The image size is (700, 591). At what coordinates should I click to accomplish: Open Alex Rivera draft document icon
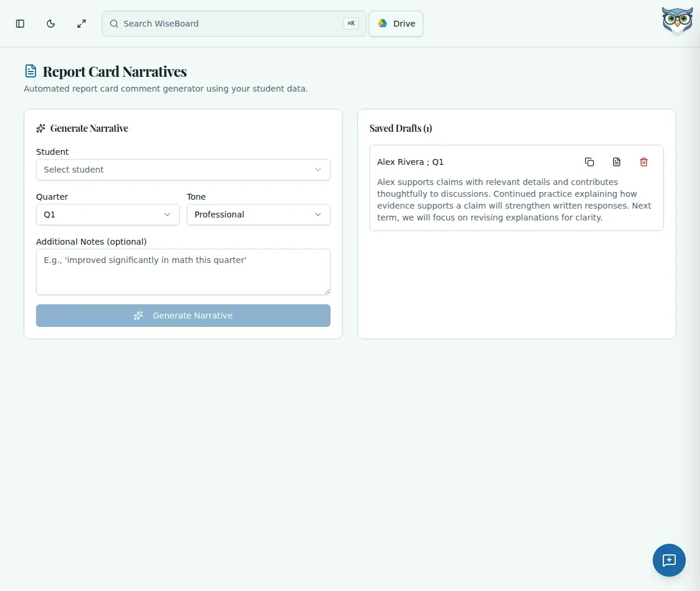click(x=617, y=162)
